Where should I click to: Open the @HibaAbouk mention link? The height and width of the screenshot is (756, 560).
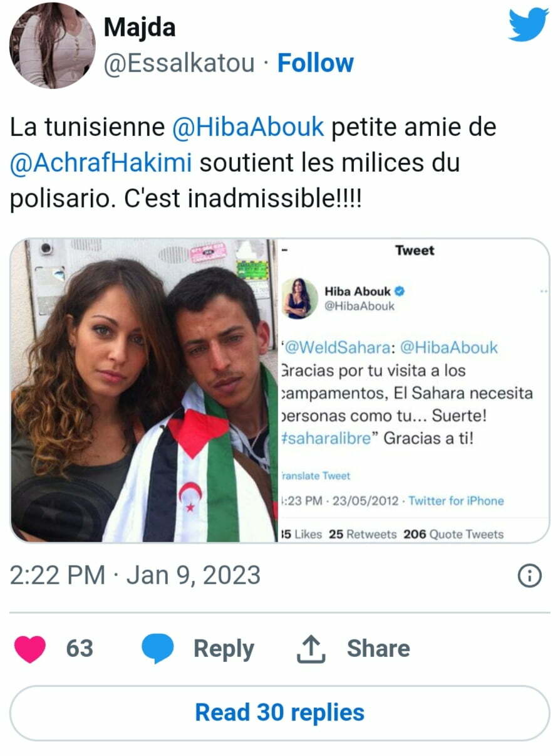click(248, 128)
